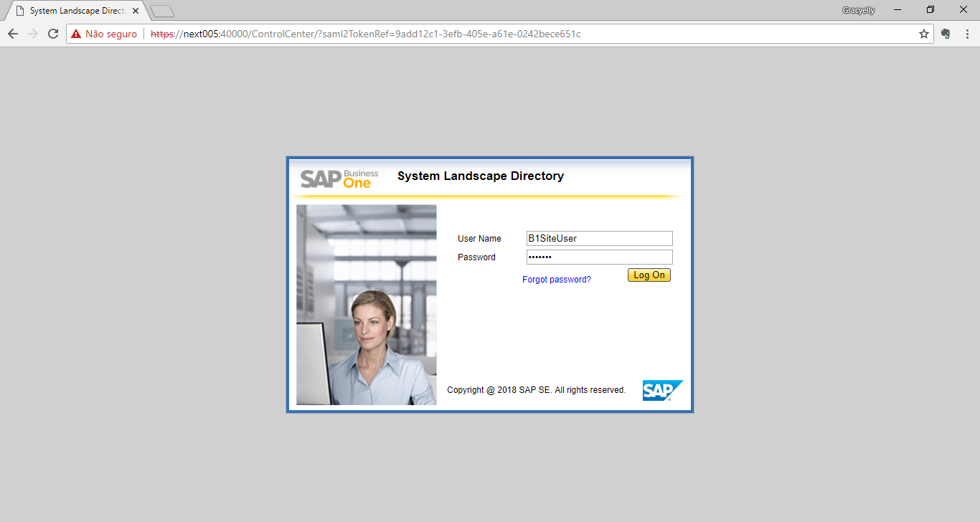Click the System Landscape Directory heading
Screen dimensions: 980x522
point(481,176)
